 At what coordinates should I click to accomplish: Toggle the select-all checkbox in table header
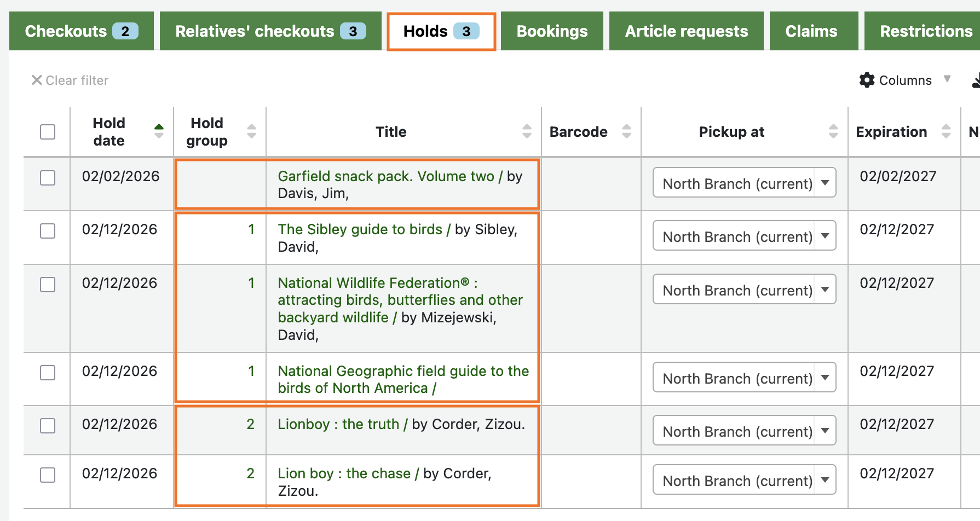(x=48, y=132)
